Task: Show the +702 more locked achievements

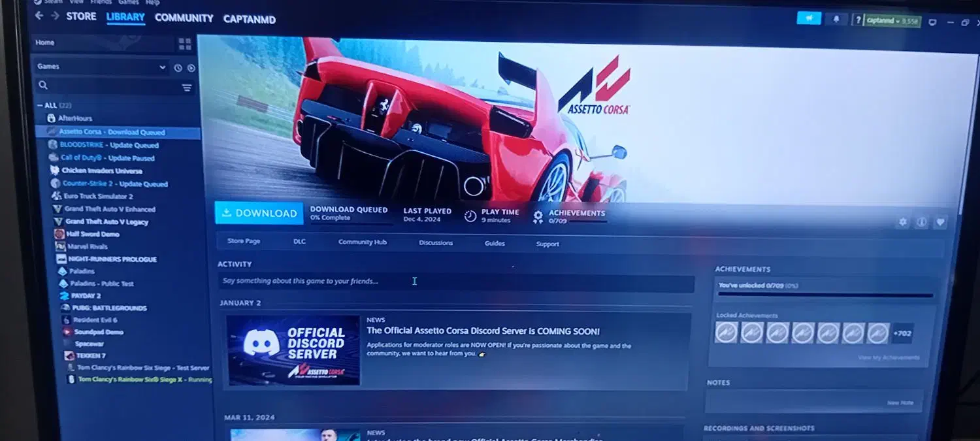Action: (902, 333)
